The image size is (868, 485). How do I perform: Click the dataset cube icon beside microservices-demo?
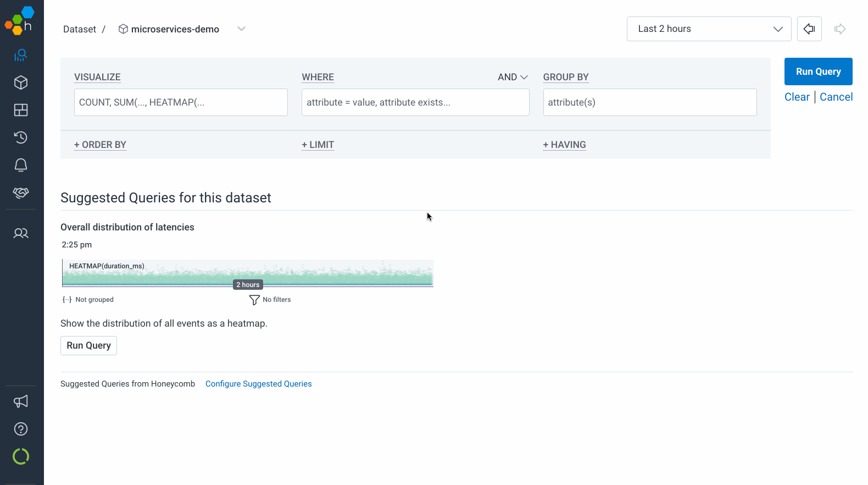(123, 29)
